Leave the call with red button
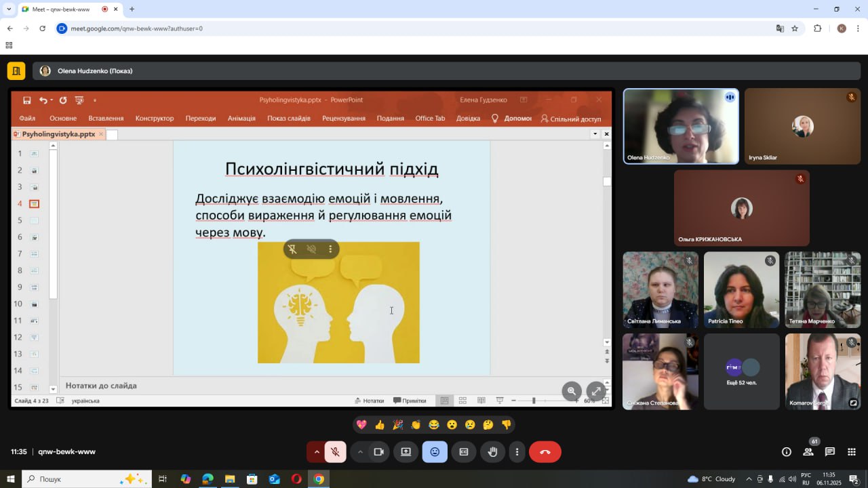Viewport: 868px width, 488px height. (x=545, y=452)
